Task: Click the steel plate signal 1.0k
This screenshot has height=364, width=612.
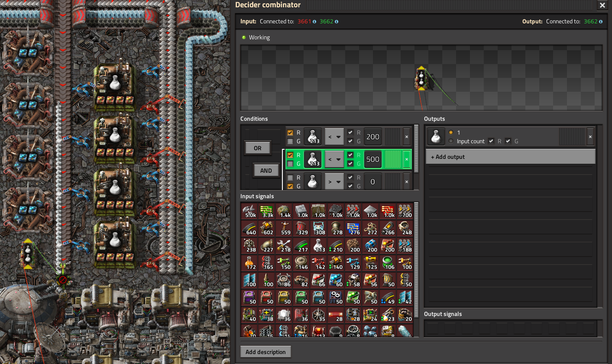Action: click(x=371, y=211)
